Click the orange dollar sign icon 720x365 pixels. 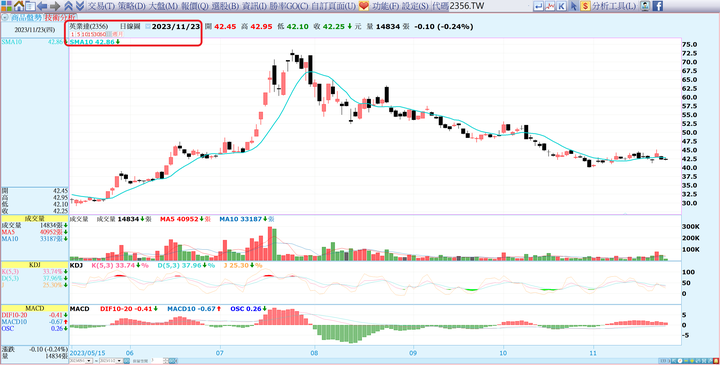pos(585,6)
